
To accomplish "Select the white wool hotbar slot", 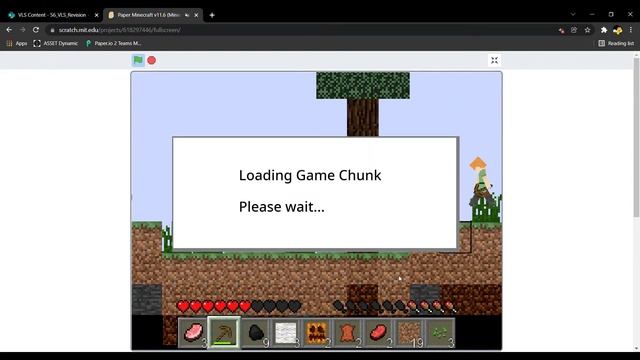I will click(286, 333).
